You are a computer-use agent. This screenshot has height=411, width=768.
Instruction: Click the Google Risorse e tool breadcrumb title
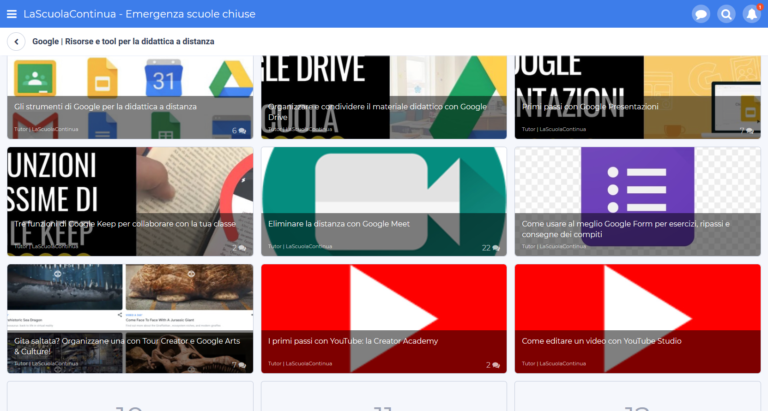point(123,42)
